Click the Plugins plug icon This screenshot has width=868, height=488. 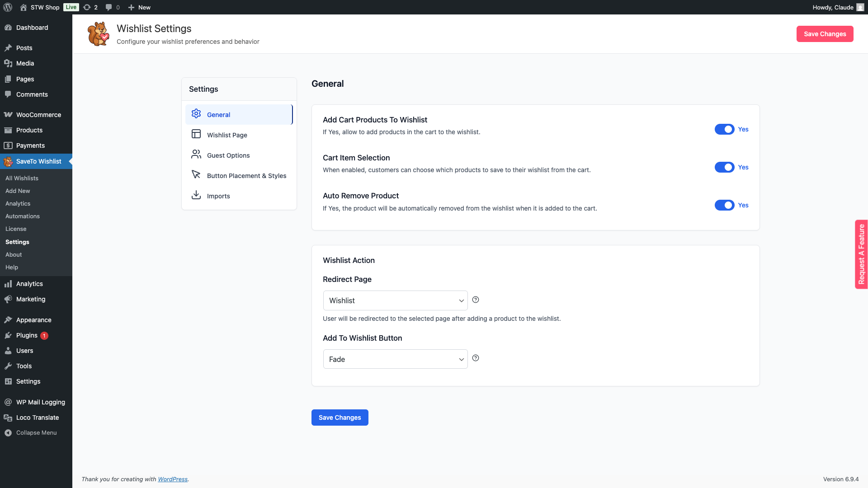point(8,335)
